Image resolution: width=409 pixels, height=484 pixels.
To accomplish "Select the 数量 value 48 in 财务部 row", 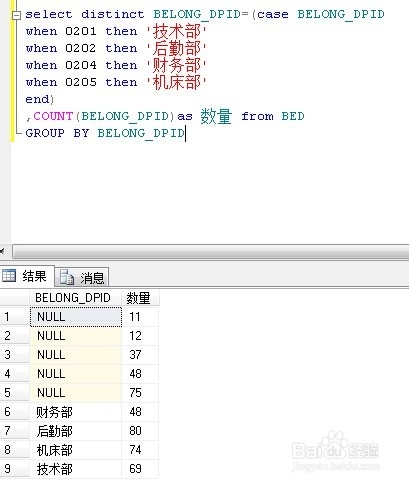I will click(x=140, y=412).
